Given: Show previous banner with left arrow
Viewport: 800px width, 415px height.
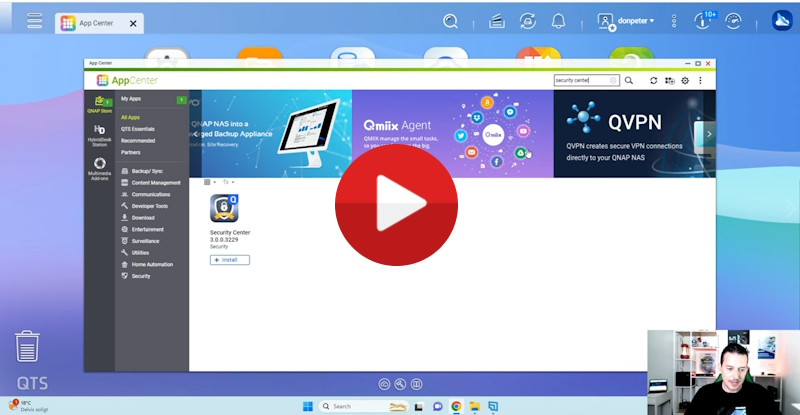Looking at the screenshot, I should pyautogui.click(x=195, y=134).
